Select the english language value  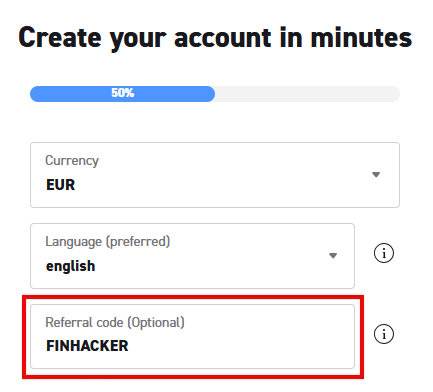[x=71, y=266]
